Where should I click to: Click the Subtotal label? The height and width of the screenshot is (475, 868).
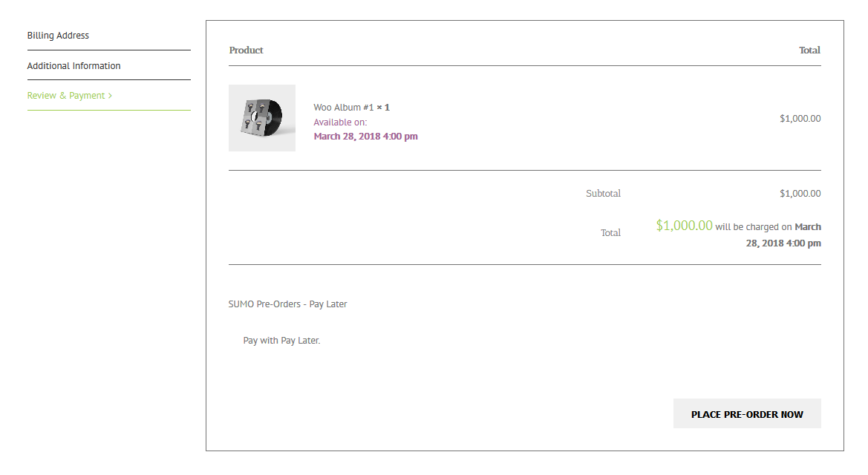[603, 194]
